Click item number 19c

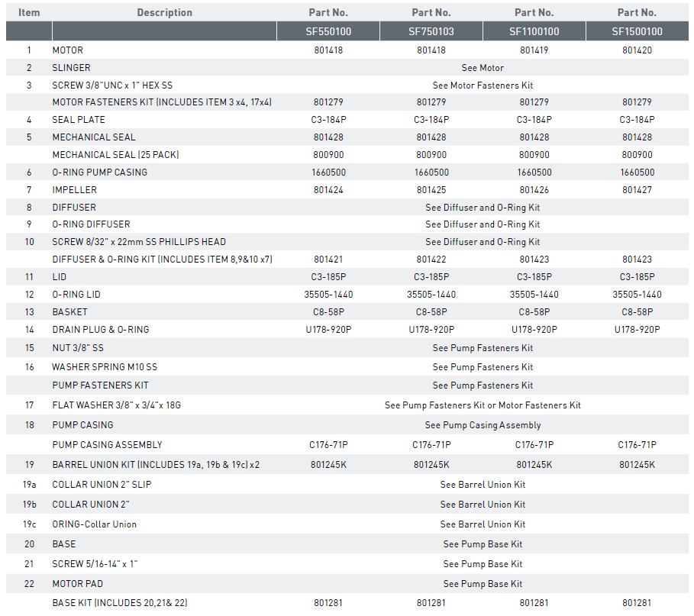(x=29, y=524)
